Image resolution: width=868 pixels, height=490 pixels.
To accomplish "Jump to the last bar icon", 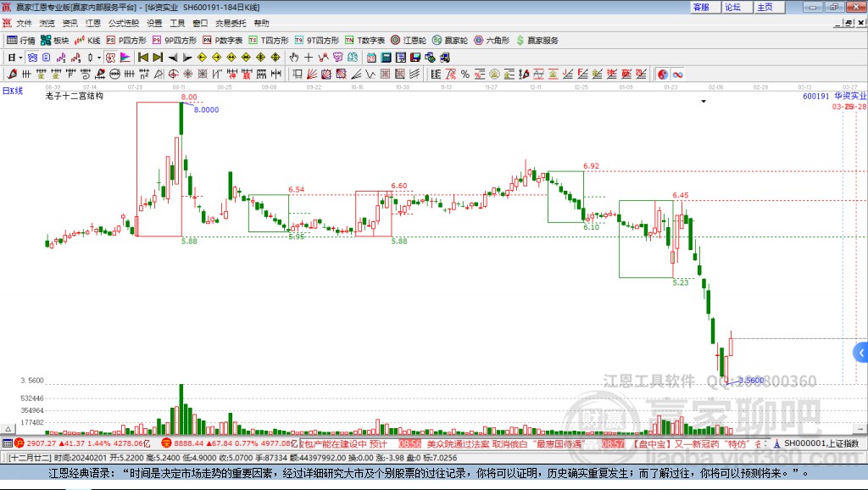I will [x=158, y=58].
